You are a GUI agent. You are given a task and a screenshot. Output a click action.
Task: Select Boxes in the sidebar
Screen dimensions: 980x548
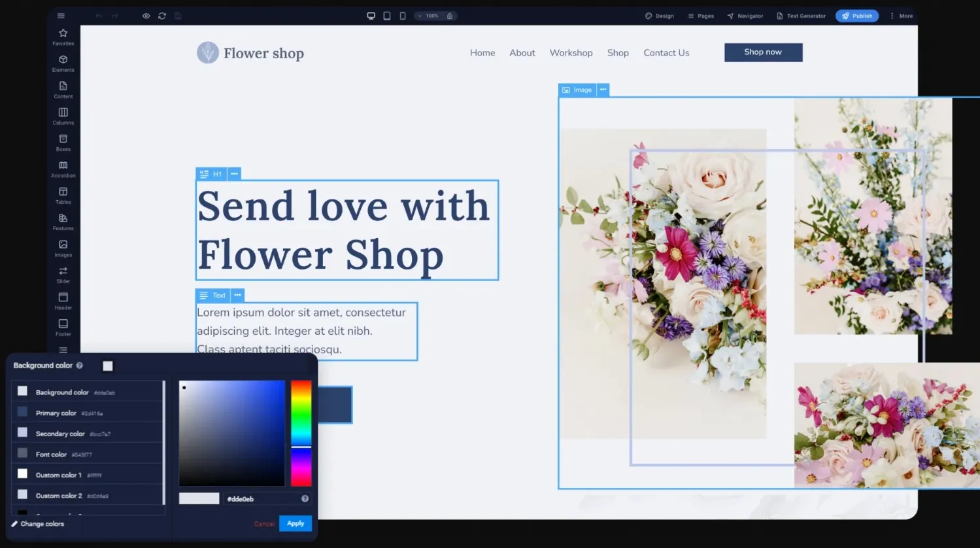click(x=63, y=143)
